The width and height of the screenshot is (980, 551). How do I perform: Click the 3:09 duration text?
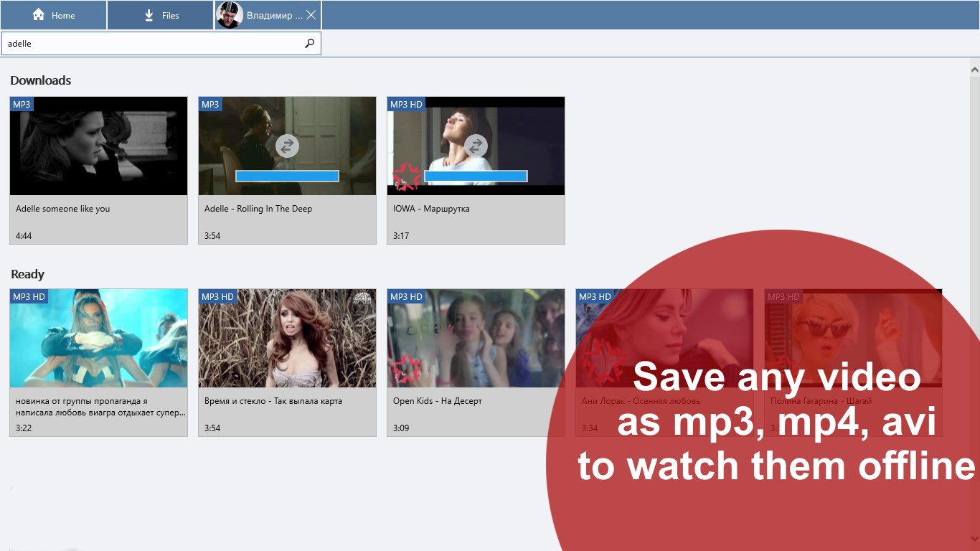coord(401,428)
